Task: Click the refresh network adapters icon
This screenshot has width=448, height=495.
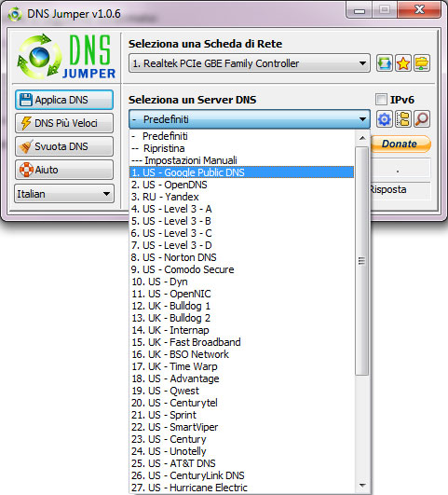Action: pyautogui.click(x=385, y=63)
